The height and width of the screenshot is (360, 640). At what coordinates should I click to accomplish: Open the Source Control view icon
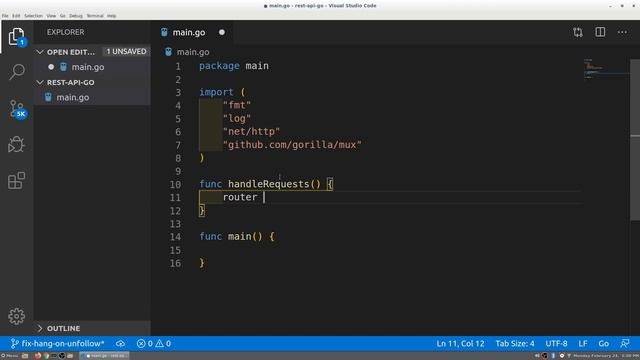17,109
